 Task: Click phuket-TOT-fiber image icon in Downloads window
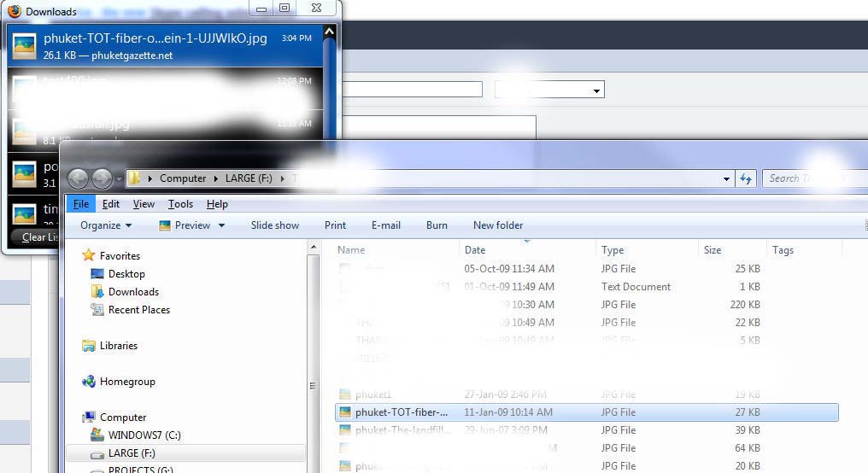click(x=25, y=46)
